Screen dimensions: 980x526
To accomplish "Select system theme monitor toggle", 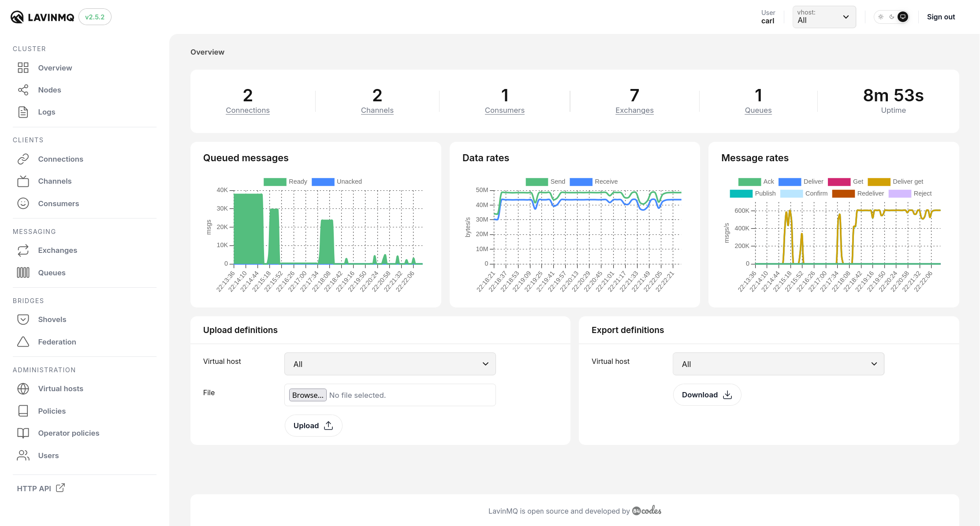I will tap(903, 17).
